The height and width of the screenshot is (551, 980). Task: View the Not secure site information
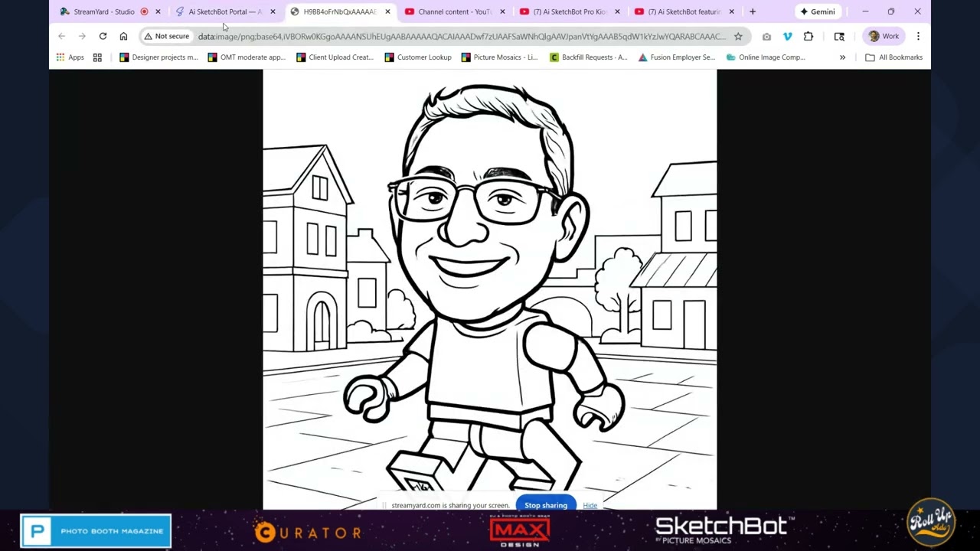166,36
